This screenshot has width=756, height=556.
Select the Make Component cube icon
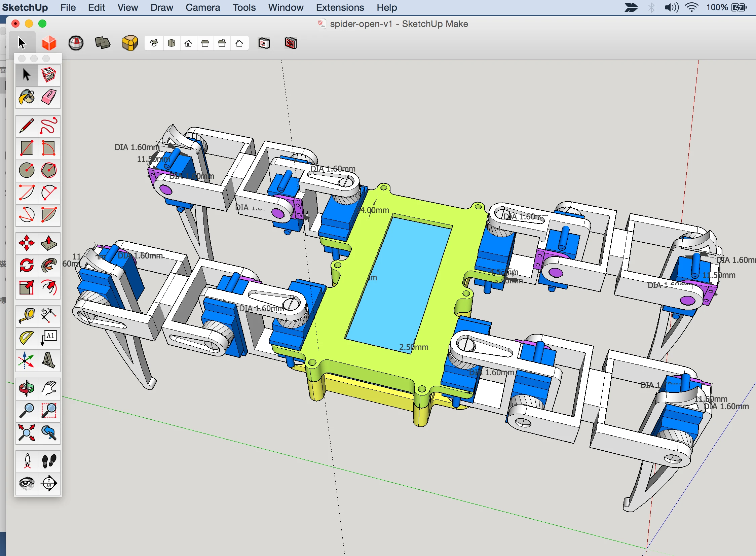[49, 75]
